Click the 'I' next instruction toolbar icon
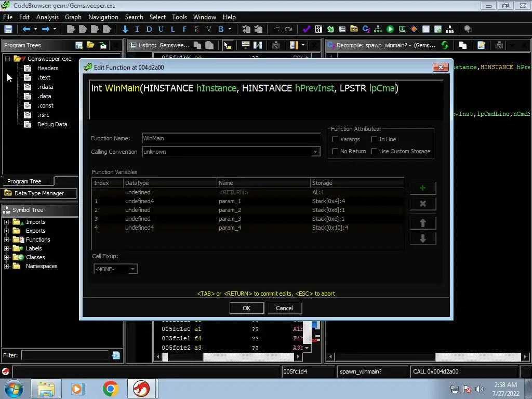 coord(137,29)
